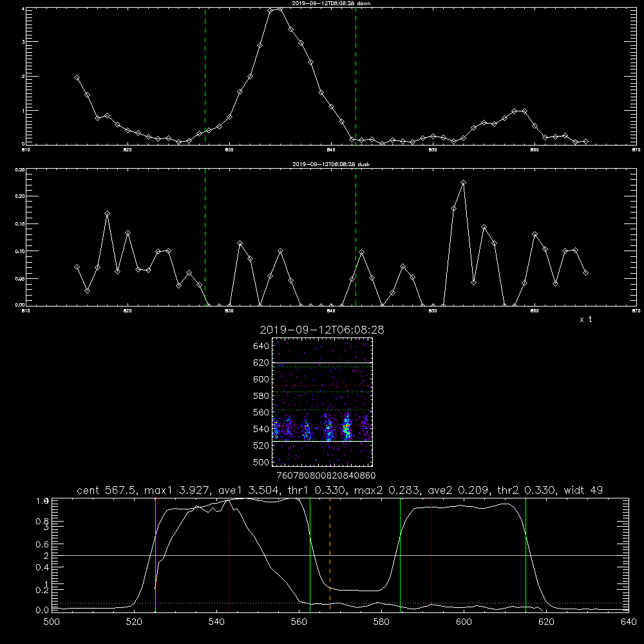Image resolution: width=644 pixels, height=644 pixels.
Task: Select the "ave2 0.209" stat text
Action: (458, 490)
